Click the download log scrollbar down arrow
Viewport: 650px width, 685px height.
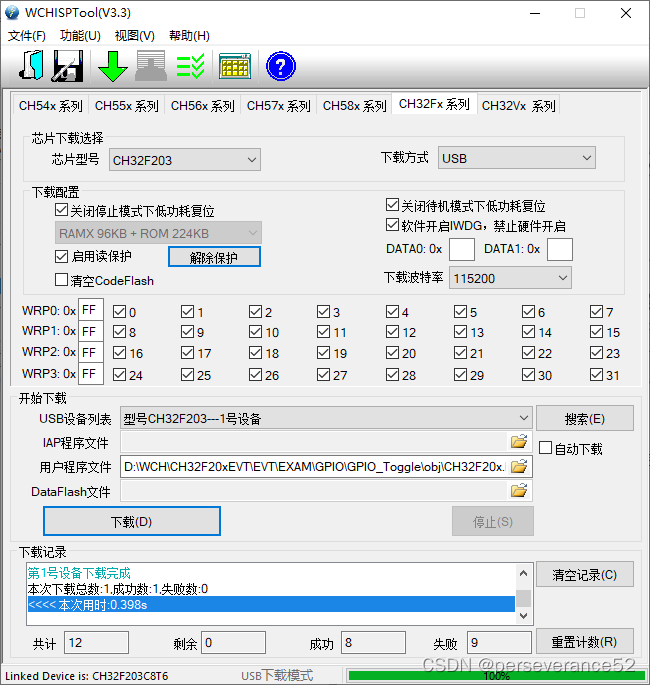point(524,616)
